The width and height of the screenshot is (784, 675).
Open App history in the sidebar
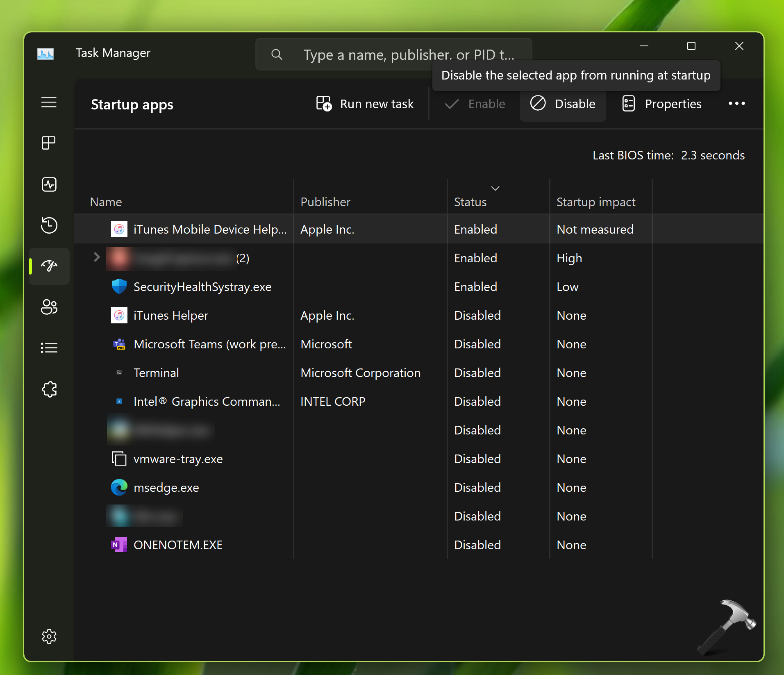point(49,225)
